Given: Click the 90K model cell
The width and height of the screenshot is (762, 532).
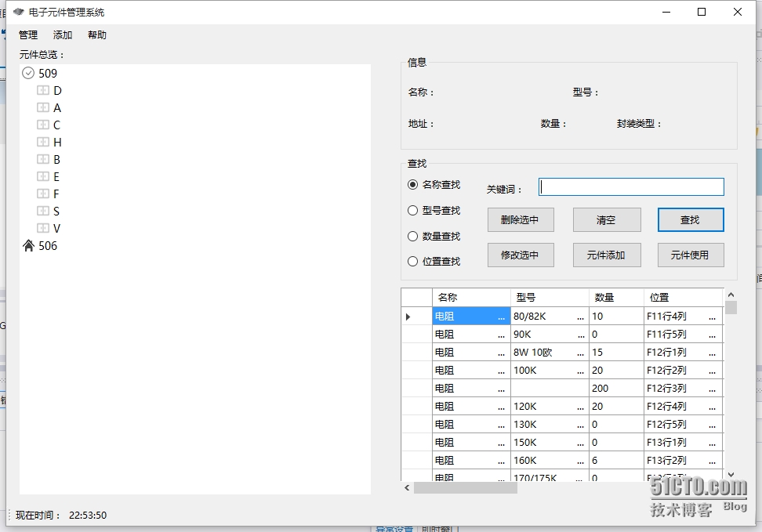Looking at the screenshot, I should point(550,335).
